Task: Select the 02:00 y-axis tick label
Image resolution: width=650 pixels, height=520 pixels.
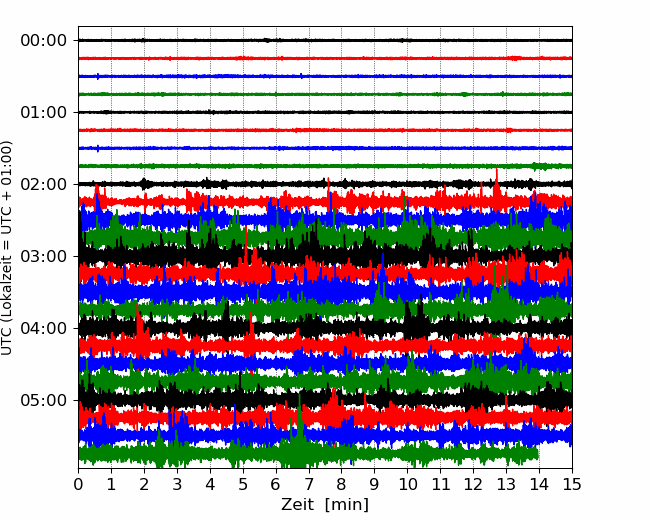Action: [x=43, y=185]
